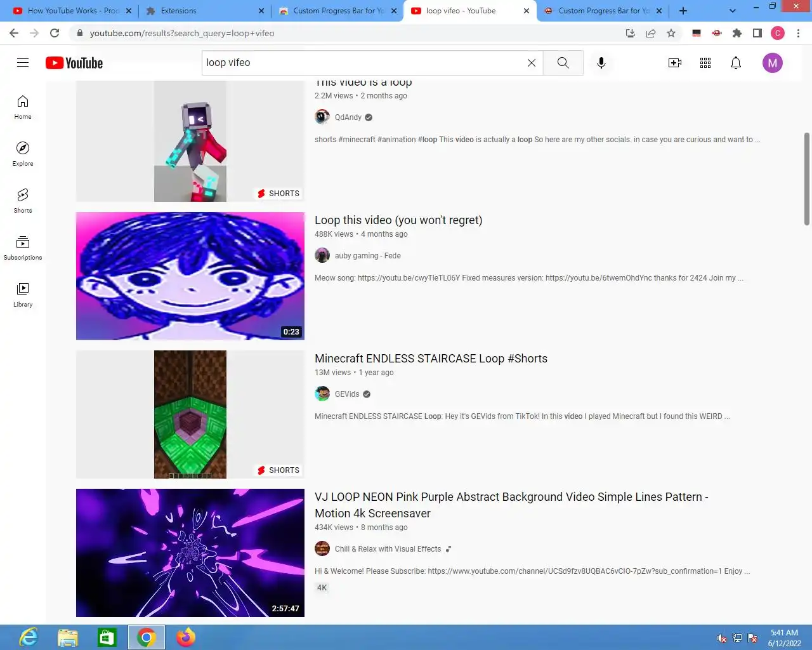Click the YouTube logo
Image resolution: width=812 pixels, height=650 pixels.
(74, 63)
